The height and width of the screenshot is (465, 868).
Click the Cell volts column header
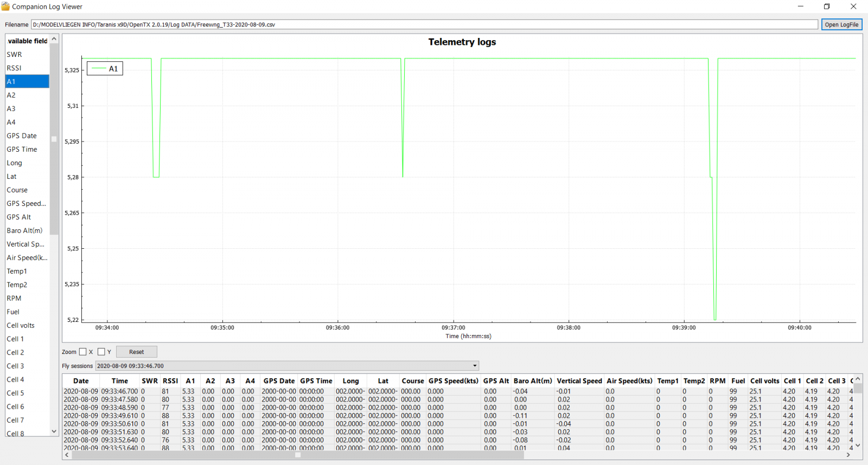764,381
